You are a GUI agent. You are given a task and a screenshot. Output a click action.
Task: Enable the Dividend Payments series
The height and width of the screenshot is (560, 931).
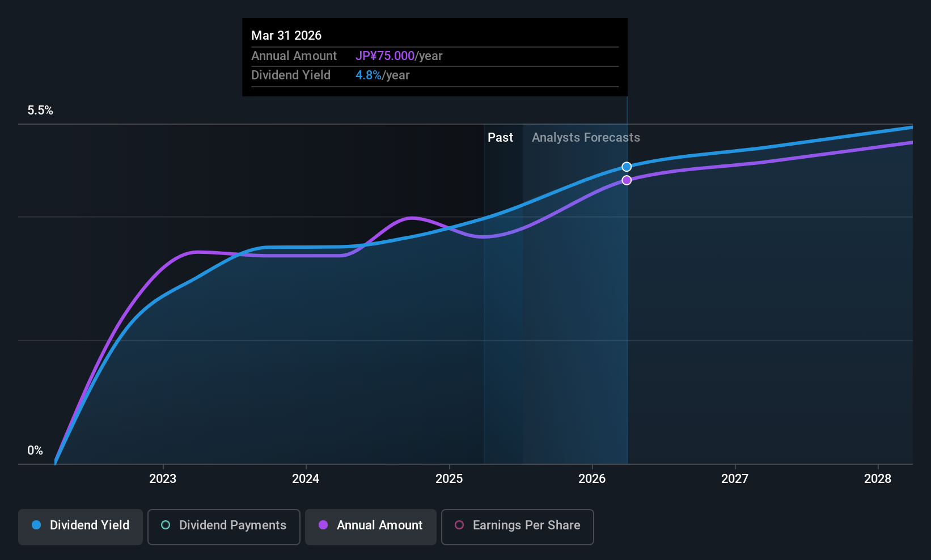[224, 527]
